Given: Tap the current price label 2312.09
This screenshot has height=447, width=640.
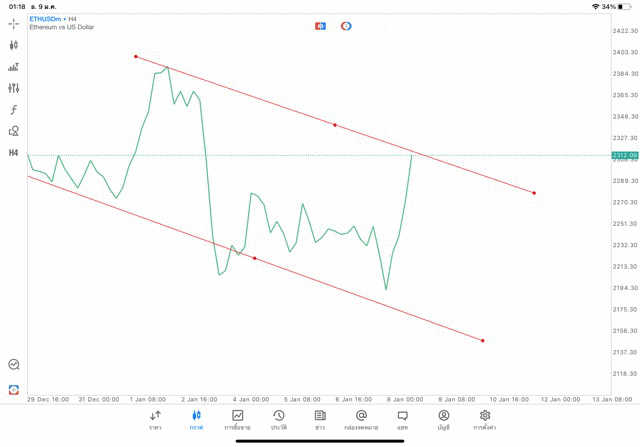Looking at the screenshot, I should [x=624, y=155].
